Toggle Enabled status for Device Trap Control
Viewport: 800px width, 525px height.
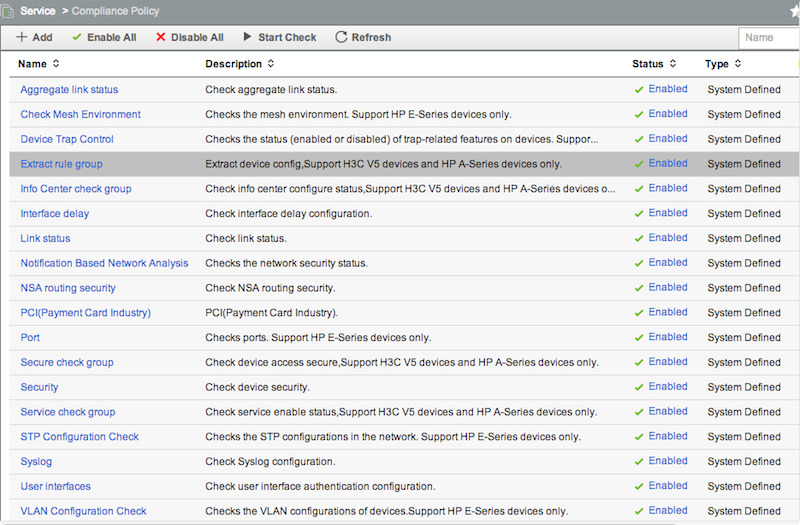(667, 138)
